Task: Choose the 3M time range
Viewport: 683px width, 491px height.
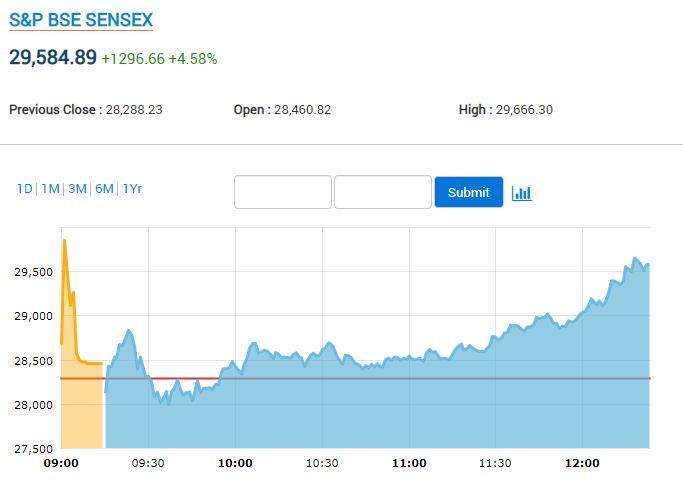Action: point(77,189)
